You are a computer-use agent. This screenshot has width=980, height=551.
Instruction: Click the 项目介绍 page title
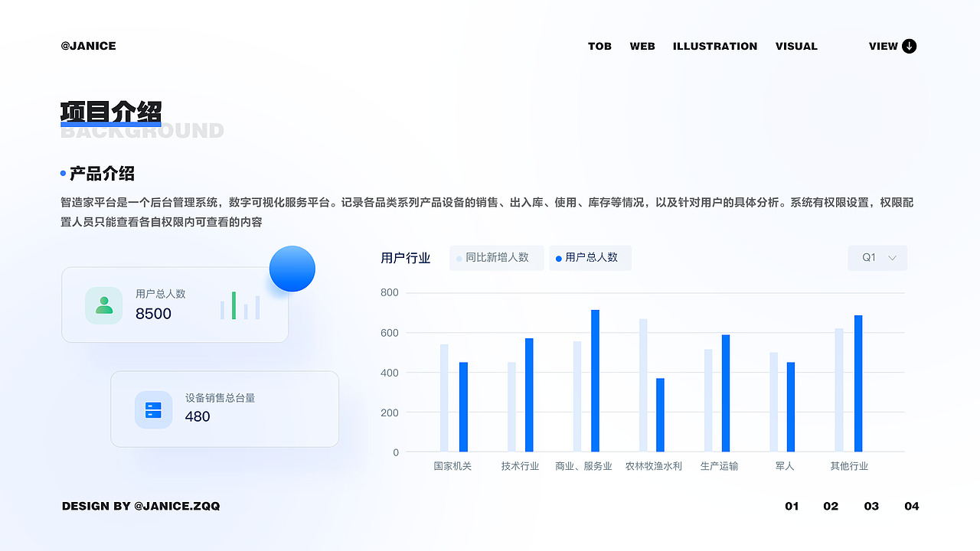tap(111, 112)
